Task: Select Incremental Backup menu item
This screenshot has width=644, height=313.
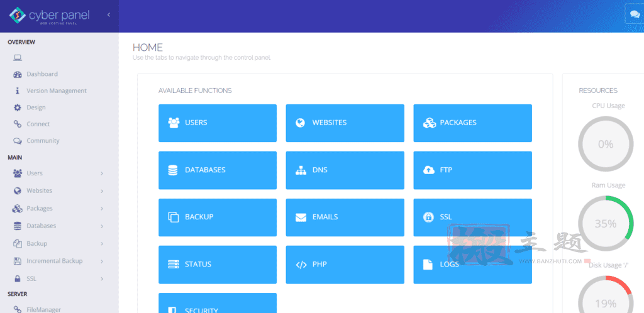Action: click(55, 261)
